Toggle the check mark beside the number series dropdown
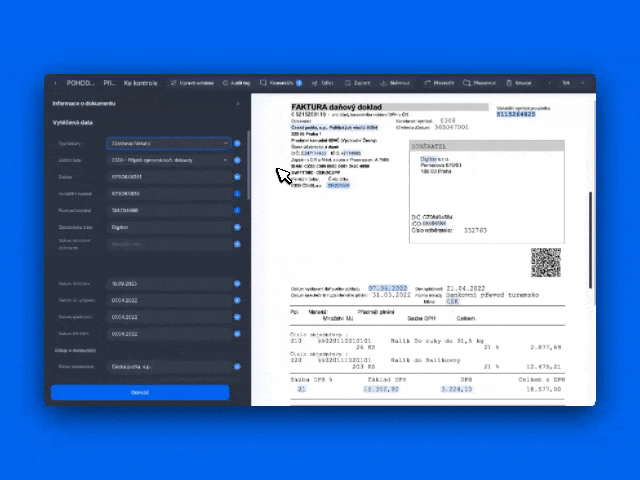Viewport: 640px width, 480px height. pos(237,160)
